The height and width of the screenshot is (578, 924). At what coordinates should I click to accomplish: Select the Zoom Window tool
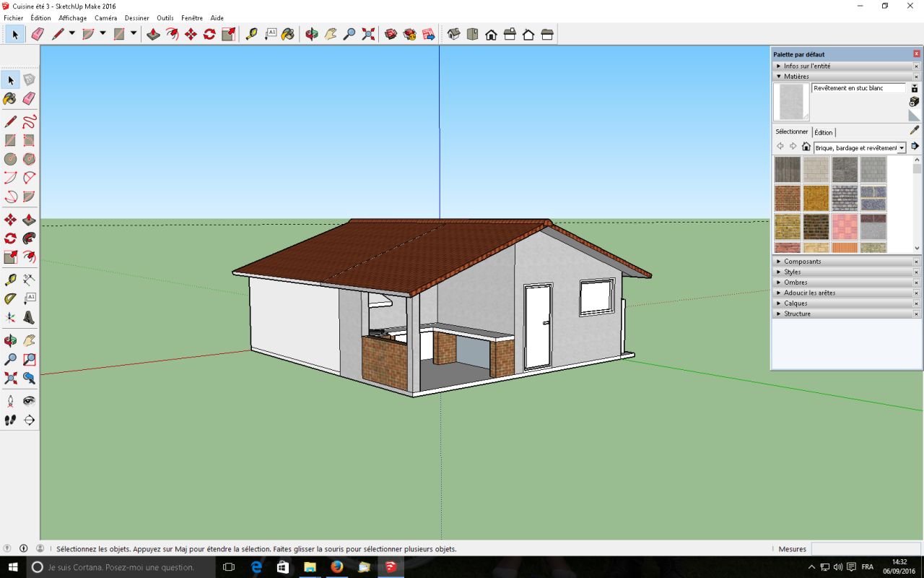click(29, 359)
